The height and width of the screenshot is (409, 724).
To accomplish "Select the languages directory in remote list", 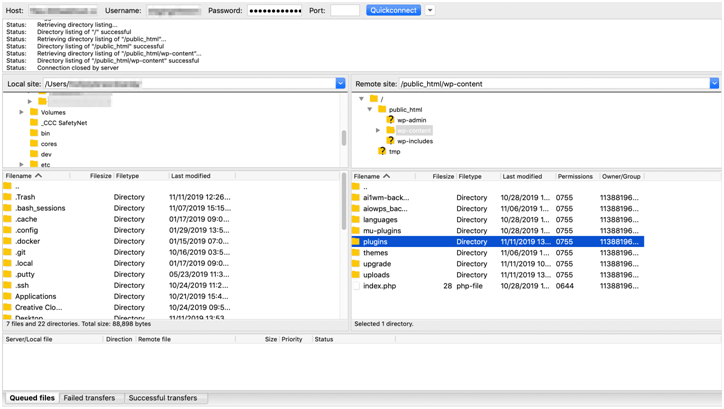I will [380, 220].
